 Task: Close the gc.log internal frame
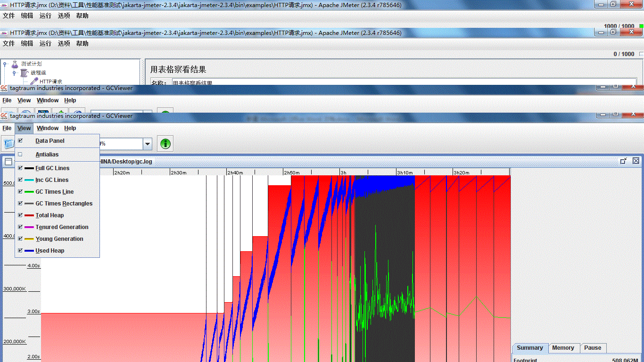(636, 161)
